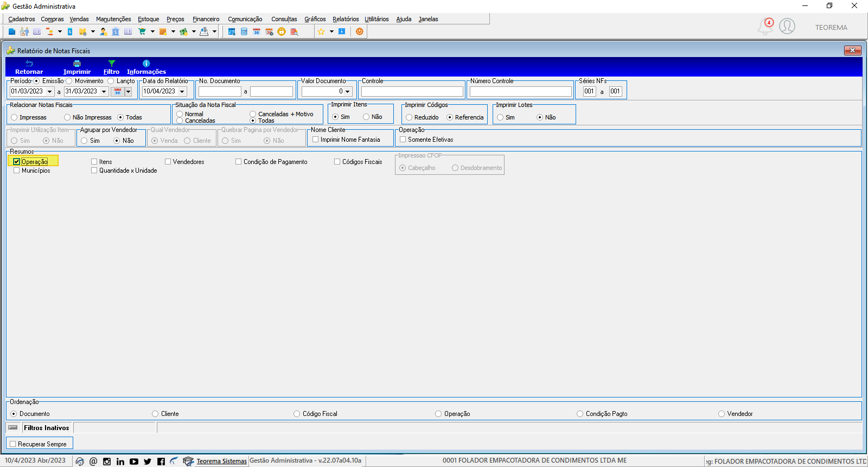Screen dimensions: 868x467
Task: Click the Controle input field
Action: point(412,92)
